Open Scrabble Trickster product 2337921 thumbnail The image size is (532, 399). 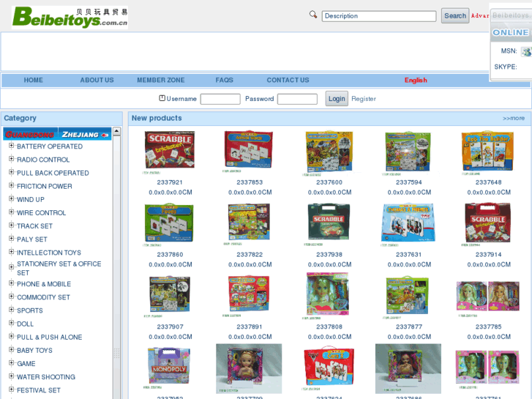point(170,150)
